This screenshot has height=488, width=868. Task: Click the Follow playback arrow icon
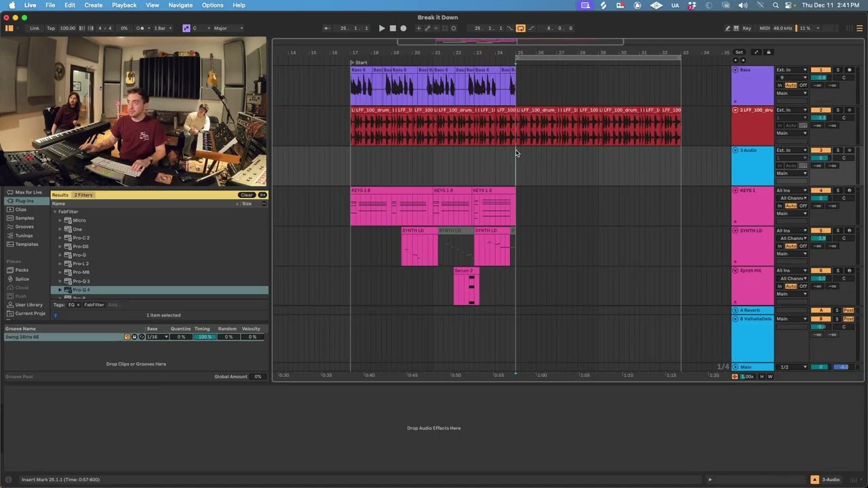pyautogui.click(x=327, y=28)
